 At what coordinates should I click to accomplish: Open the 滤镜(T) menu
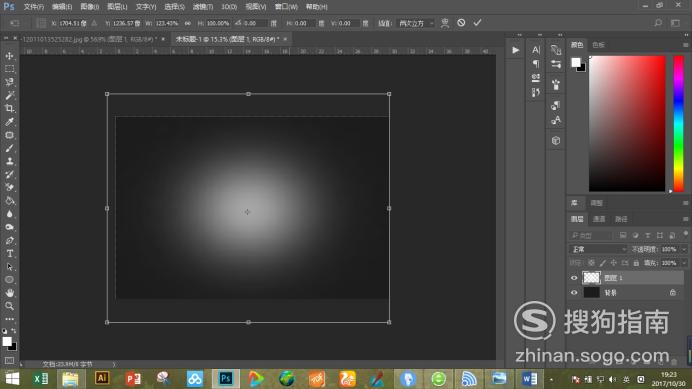point(203,7)
